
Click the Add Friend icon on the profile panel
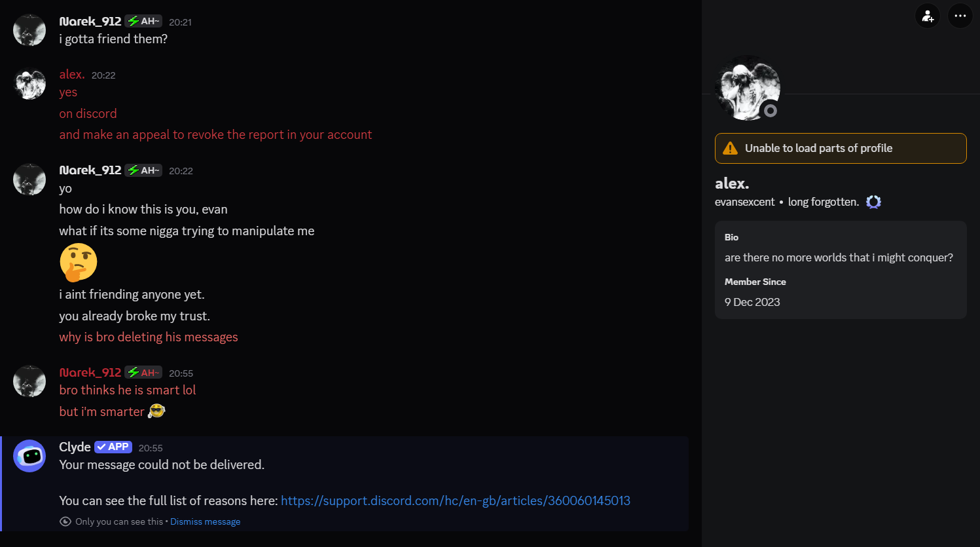coord(927,15)
